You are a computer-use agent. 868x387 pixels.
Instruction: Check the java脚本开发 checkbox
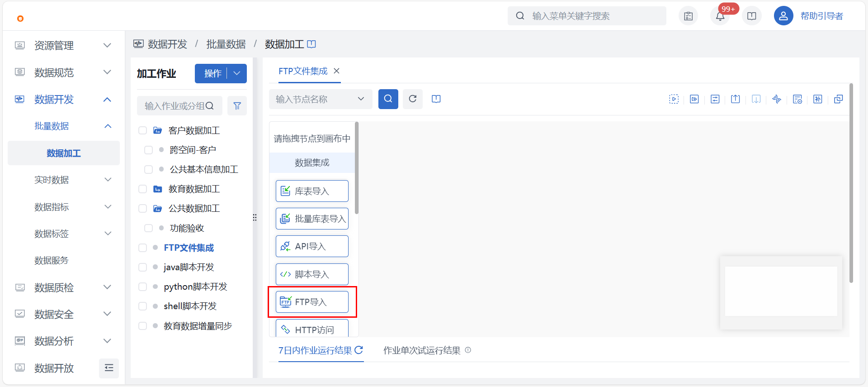pos(143,268)
